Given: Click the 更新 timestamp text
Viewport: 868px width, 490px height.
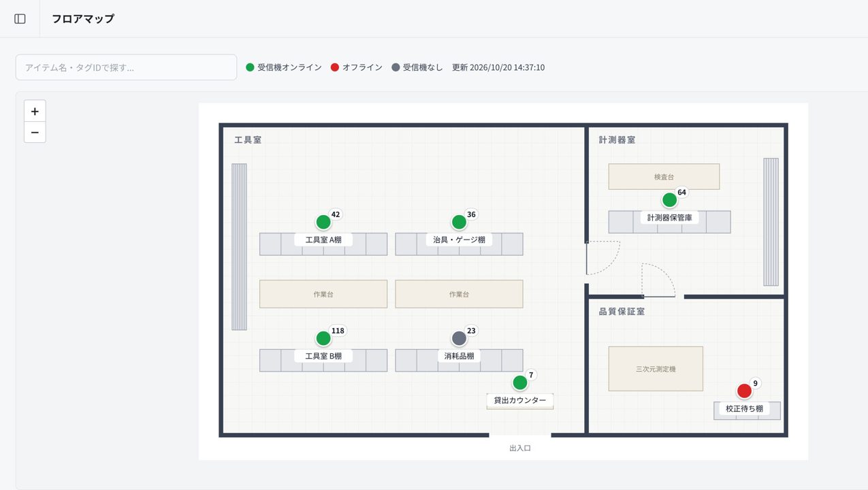Looking at the screenshot, I should 498,67.
